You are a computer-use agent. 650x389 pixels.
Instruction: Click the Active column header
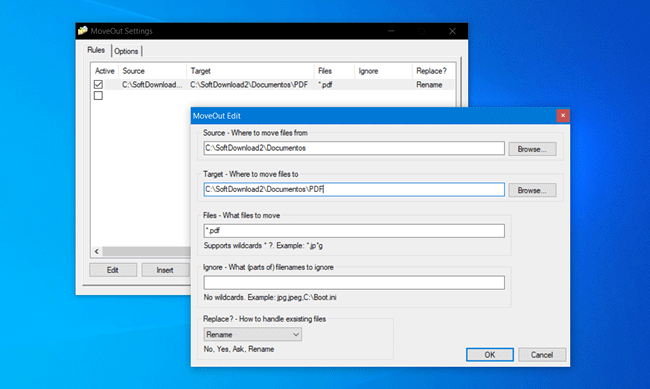click(x=104, y=71)
